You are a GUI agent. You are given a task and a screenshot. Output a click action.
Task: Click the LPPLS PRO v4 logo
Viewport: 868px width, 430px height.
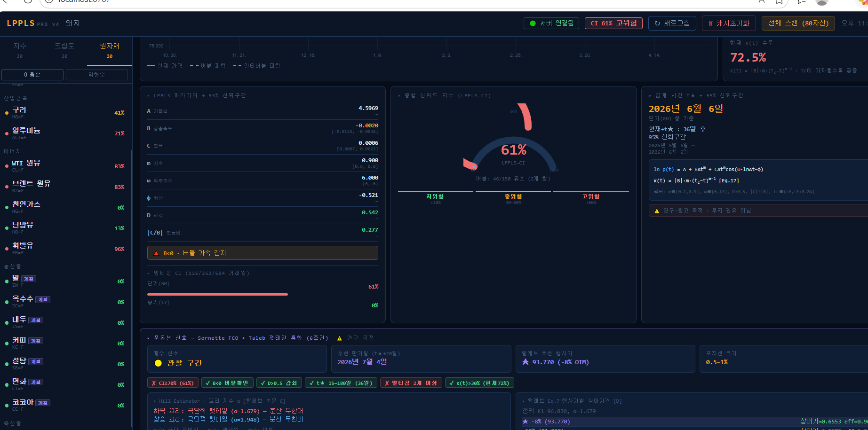[x=33, y=23]
